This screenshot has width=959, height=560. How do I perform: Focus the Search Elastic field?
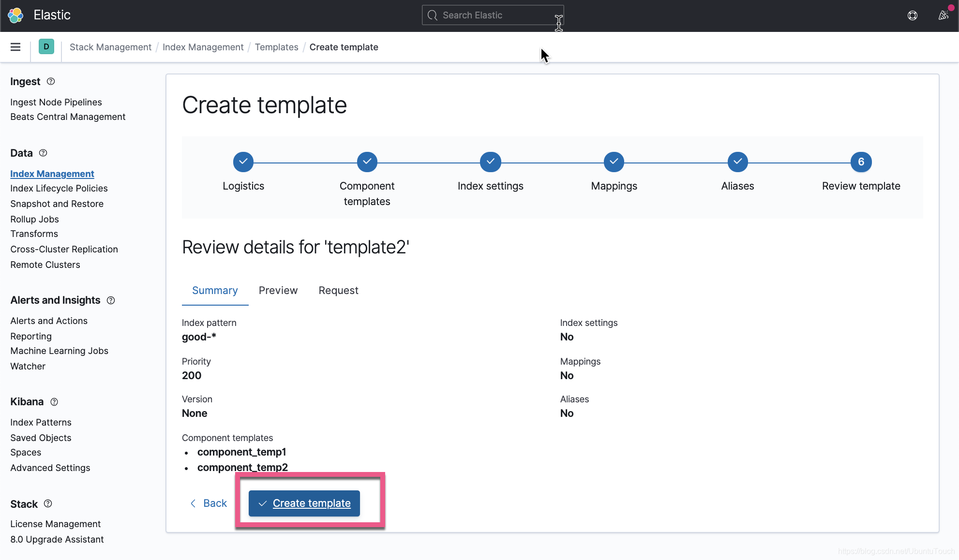coord(493,15)
